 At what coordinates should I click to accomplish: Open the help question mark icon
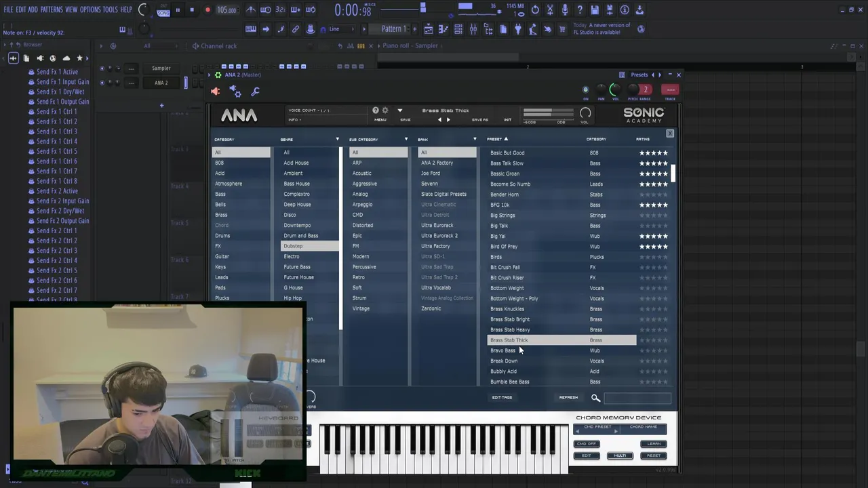coord(580,10)
